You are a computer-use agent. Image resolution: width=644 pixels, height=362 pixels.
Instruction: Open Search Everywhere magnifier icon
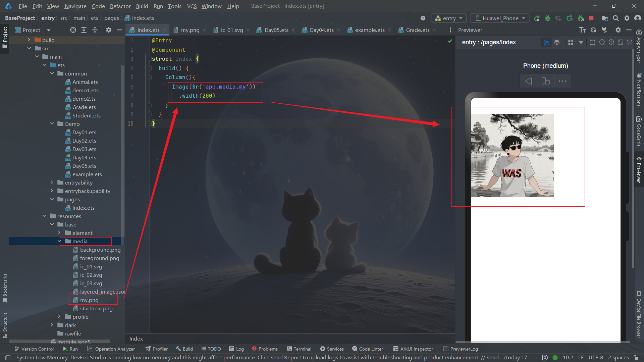pos(616,18)
